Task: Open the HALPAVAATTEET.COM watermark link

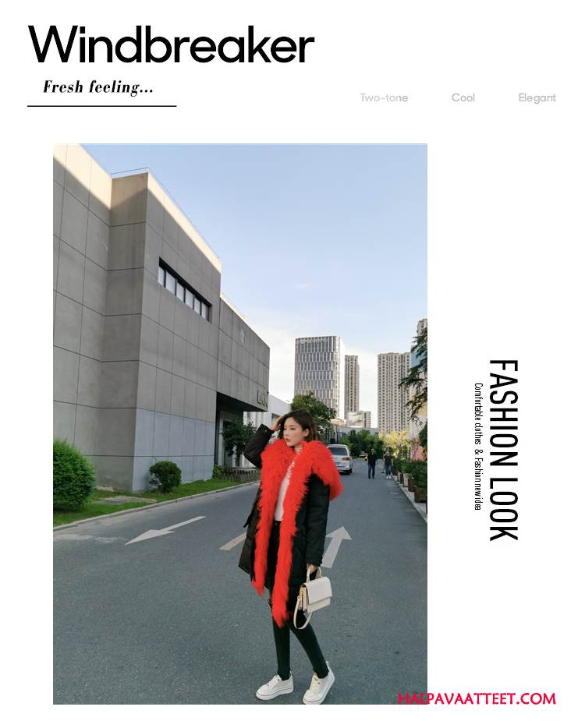Action: (x=477, y=698)
